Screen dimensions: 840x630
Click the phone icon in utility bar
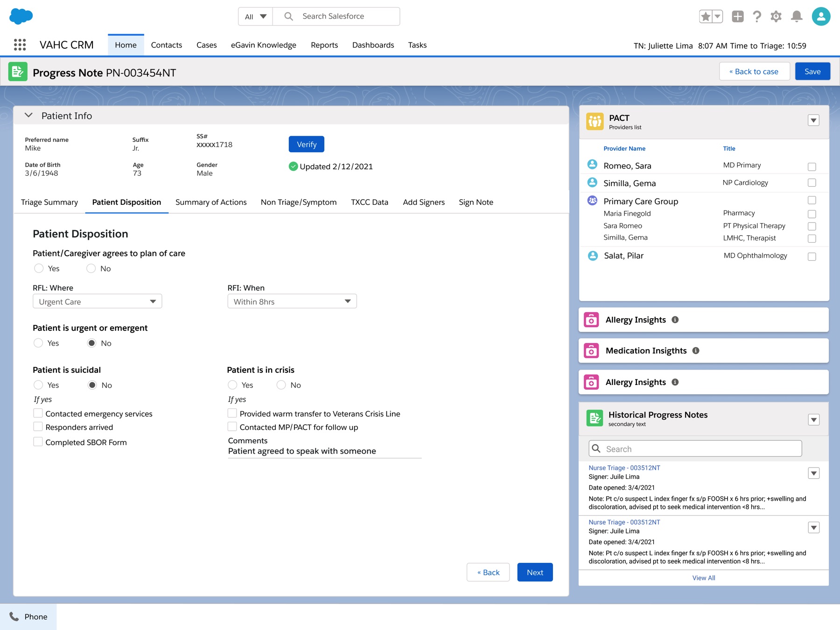pos(14,616)
